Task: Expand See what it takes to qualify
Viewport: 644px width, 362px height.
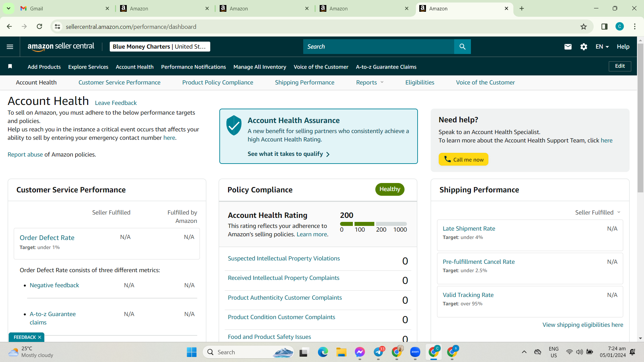Action: 288,154
